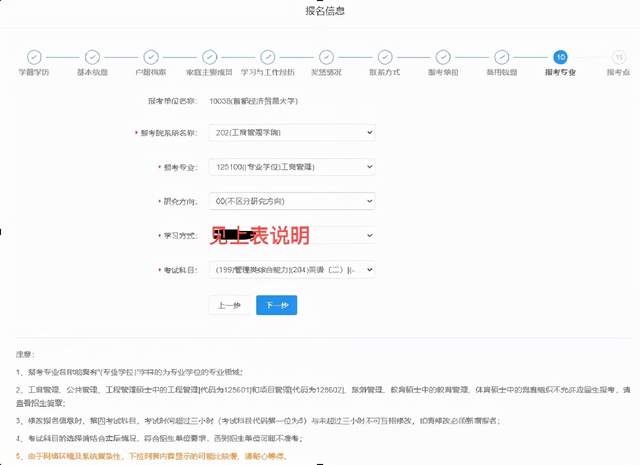Click the 家庭主要成员 step check icon
Image resolution: width=640 pixels, height=465 pixels.
coord(209,57)
